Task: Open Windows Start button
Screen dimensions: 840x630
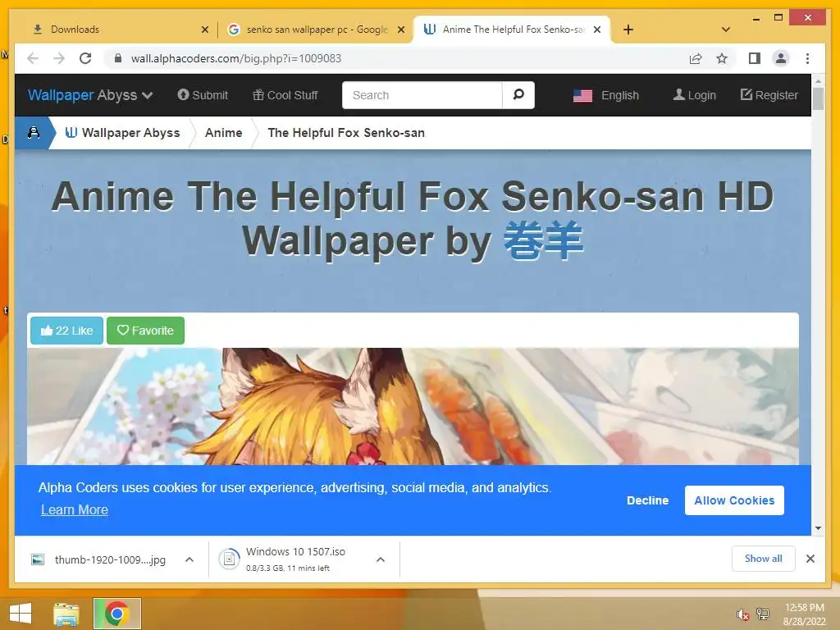Action: coord(21,614)
